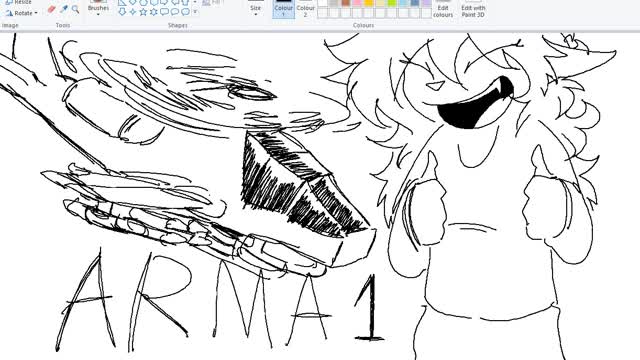Pick the light turquoise colour swatch
640x360 pixels.
pyautogui.click(x=403, y=2)
